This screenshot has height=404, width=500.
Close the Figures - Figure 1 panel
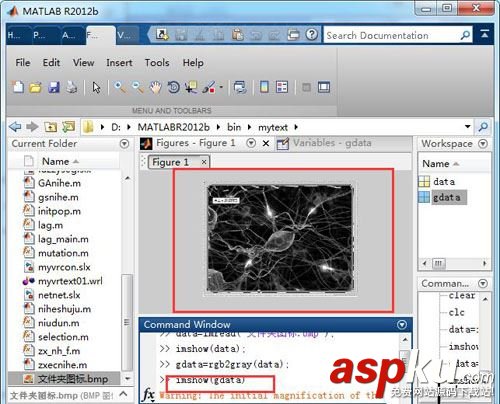pos(266,143)
